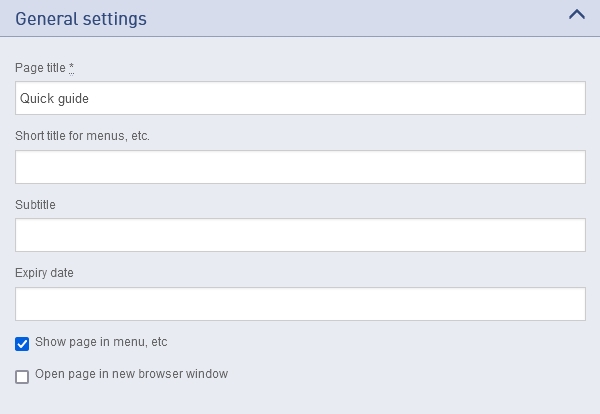Image resolution: width=600 pixels, height=414 pixels.
Task: Uncheck the Show page in menu checkbox
Action: tap(22, 344)
